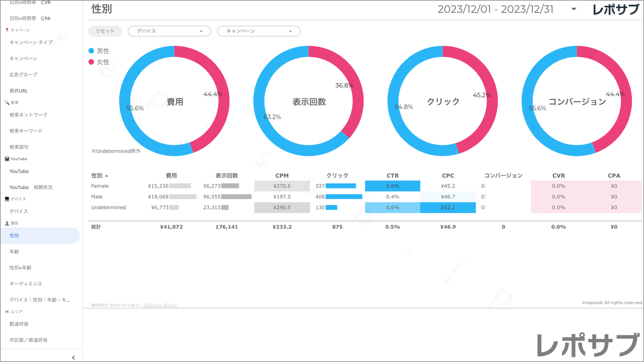Open the YouTube 視聴状況 page
This screenshot has width=644, height=362.
tap(31, 187)
